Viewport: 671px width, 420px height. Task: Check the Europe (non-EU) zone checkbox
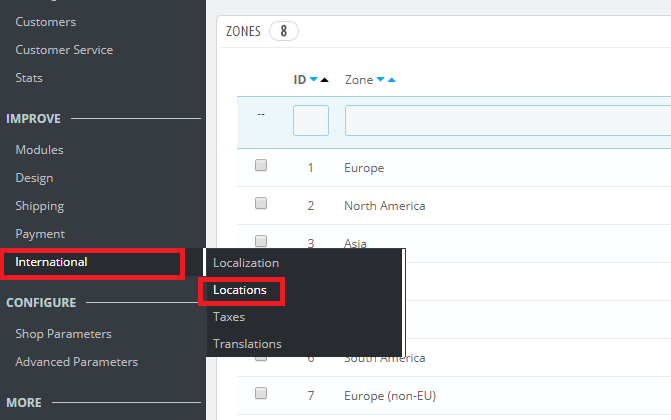pos(261,393)
